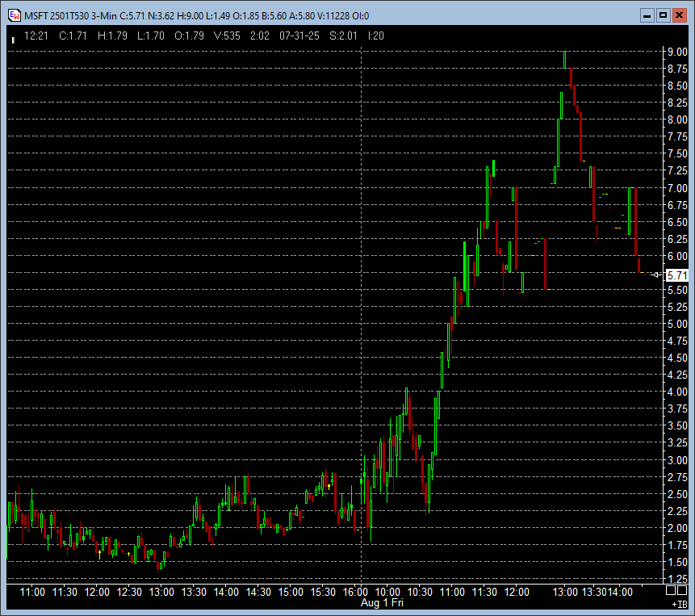Maximize the MSFT chart window

[x=663, y=16]
